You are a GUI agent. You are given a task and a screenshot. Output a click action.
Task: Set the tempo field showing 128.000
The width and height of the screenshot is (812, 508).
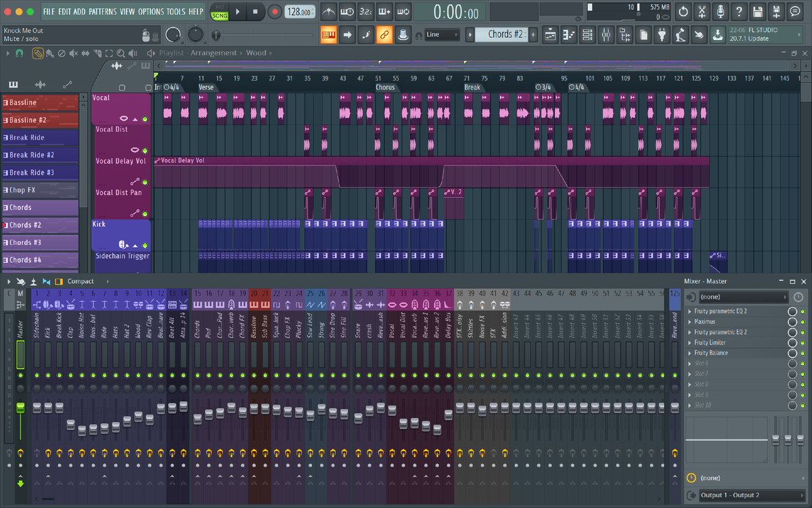(x=300, y=12)
